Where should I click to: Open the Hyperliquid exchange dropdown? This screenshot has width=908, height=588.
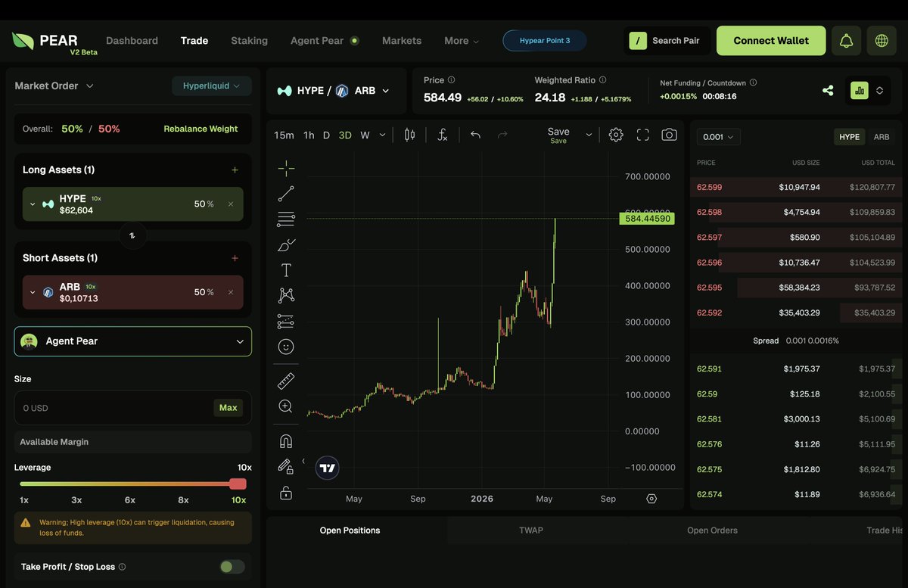[x=212, y=86]
